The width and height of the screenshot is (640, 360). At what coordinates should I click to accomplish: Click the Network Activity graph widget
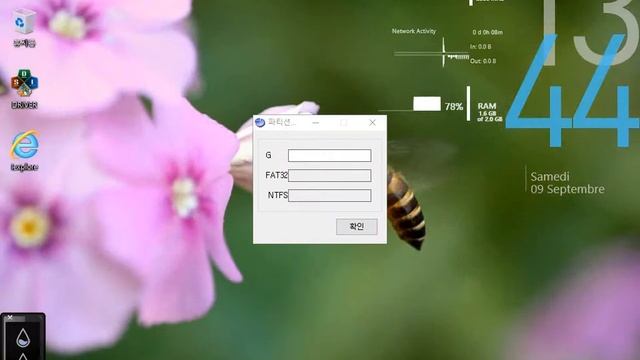(432, 53)
